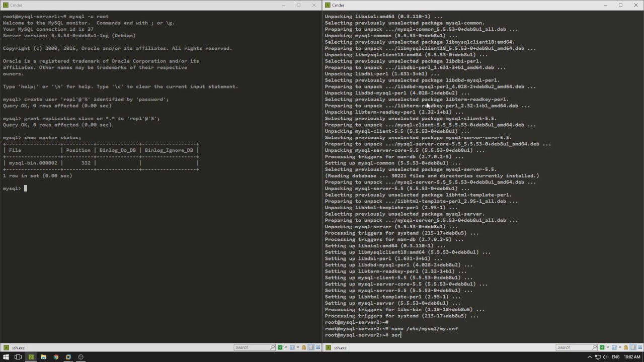644x362 pixels.
Task: Click the network icon in system tray
Action: point(598,357)
